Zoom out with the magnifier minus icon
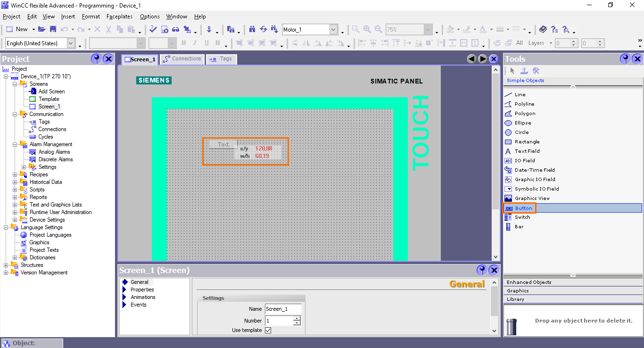644x348 pixels. pos(378,29)
